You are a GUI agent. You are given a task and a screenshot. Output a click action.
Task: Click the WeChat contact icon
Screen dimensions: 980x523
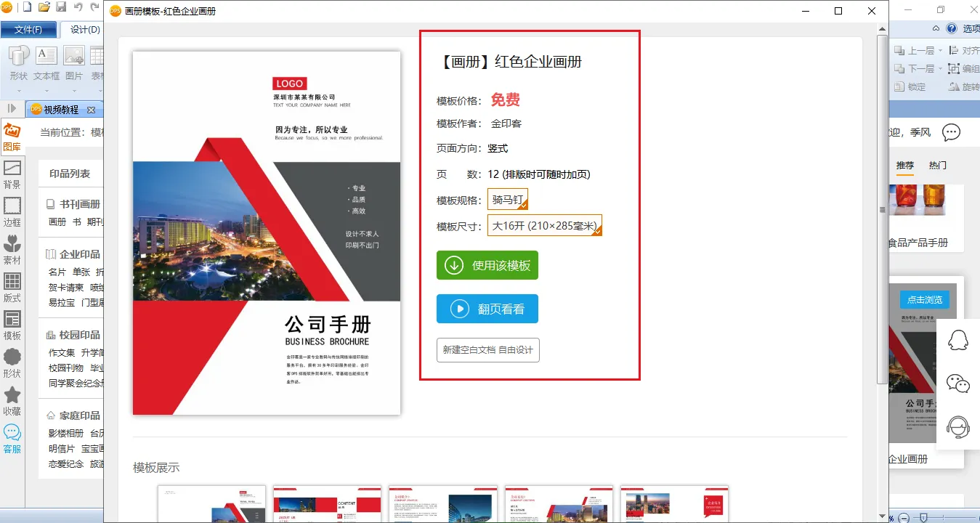(958, 384)
